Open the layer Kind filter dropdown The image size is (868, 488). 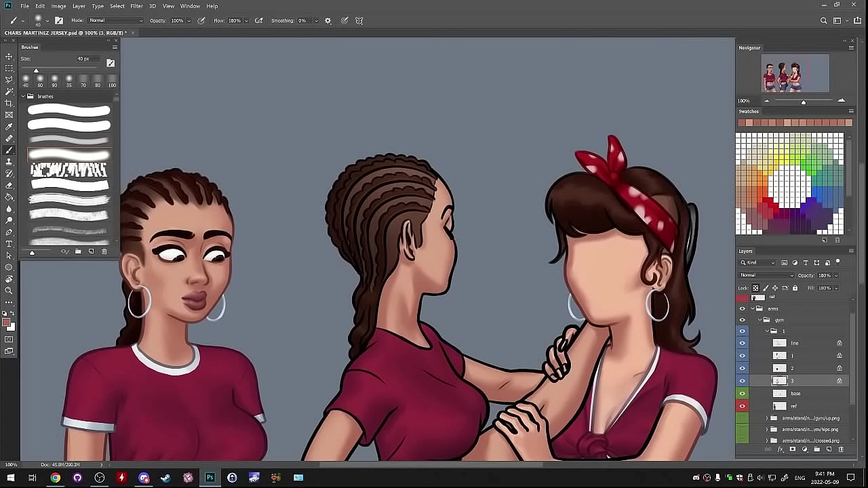pyautogui.click(x=758, y=263)
